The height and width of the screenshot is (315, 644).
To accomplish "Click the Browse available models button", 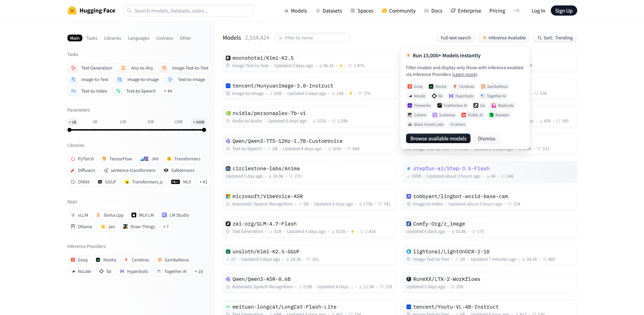I will click(x=438, y=138).
